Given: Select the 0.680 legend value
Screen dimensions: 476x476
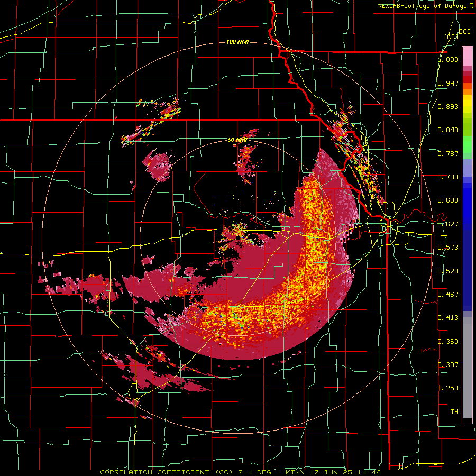Looking at the screenshot, I should pos(448,200).
